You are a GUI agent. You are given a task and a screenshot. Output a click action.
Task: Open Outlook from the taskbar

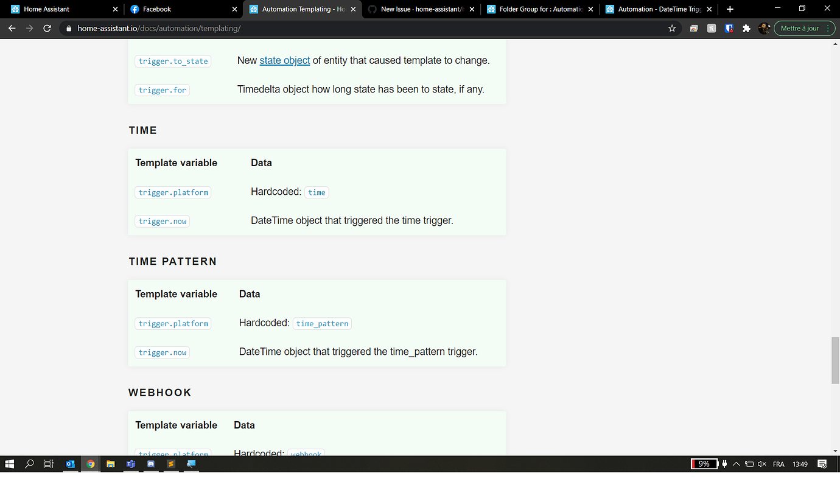click(70, 464)
